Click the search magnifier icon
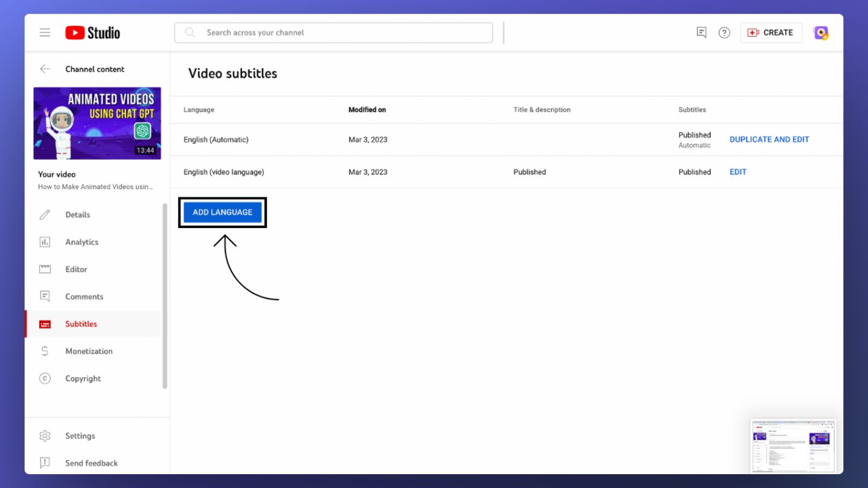868x488 pixels. coord(190,33)
